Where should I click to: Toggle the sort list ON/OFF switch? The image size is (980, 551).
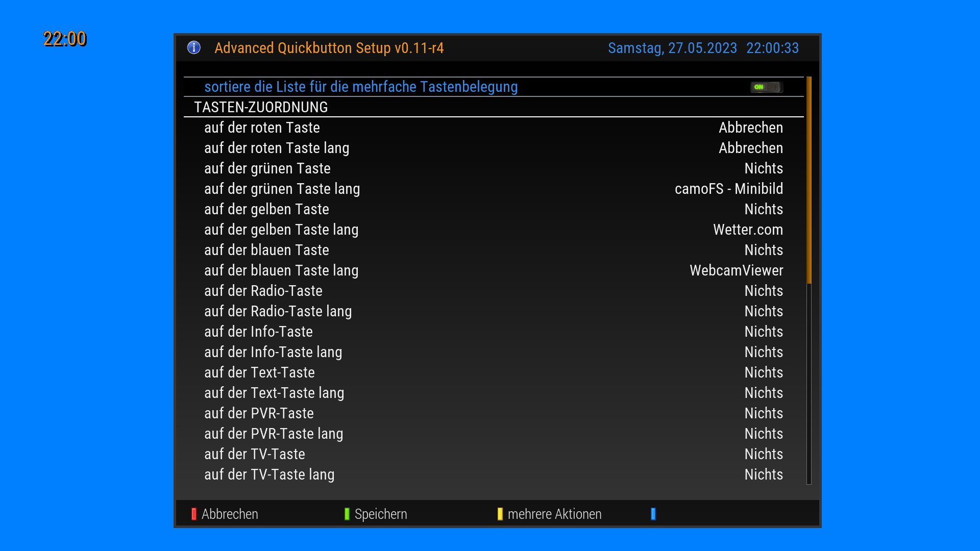(x=766, y=87)
